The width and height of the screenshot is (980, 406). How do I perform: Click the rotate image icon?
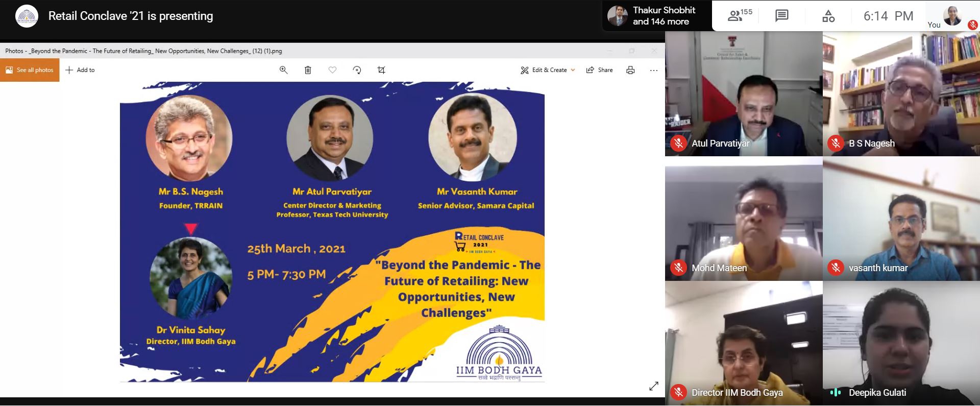[357, 70]
